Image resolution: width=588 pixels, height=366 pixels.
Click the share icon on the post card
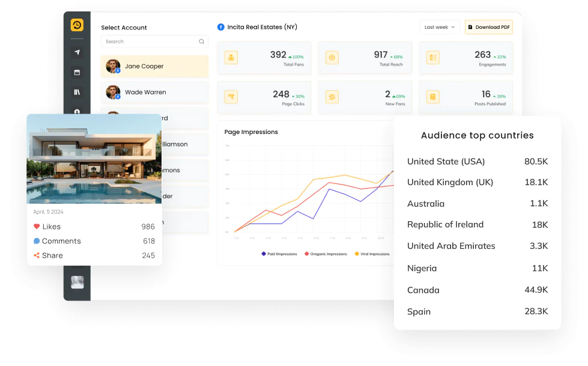click(x=38, y=255)
